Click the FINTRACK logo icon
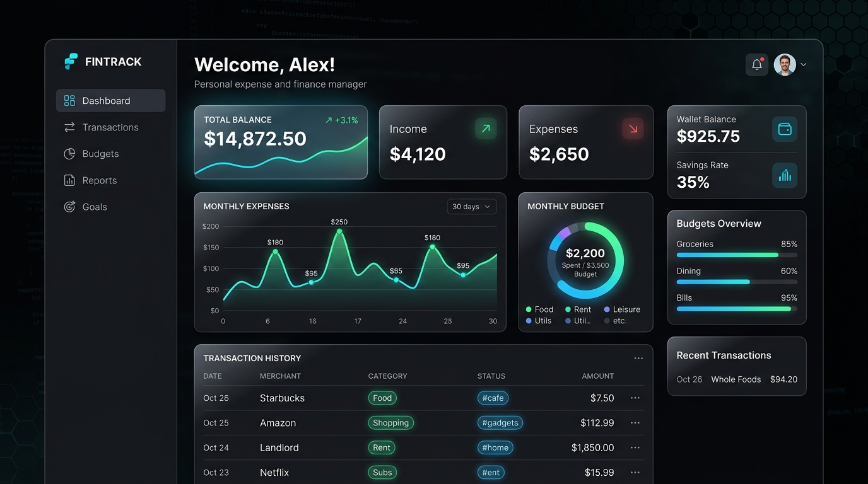Image resolution: width=868 pixels, height=484 pixels. 71,61
